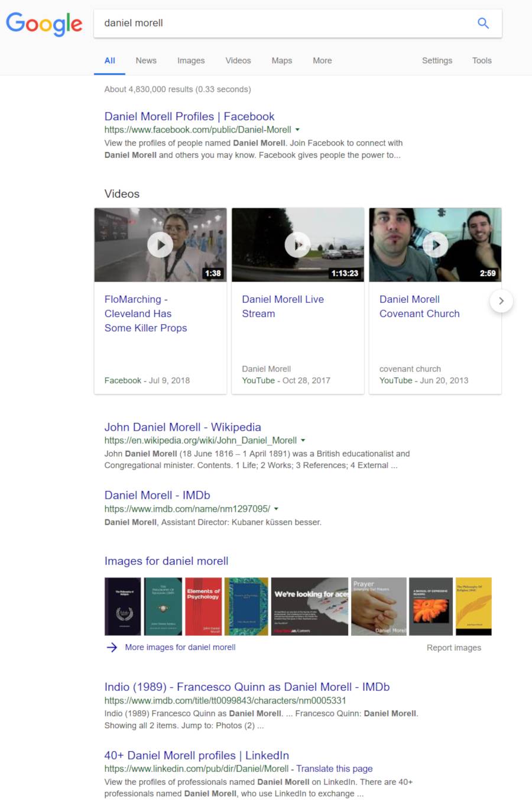Image resolution: width=532 pixels, height=808 pixels.
Task: Open the green book cover image
Action: [x=163, y=606]
